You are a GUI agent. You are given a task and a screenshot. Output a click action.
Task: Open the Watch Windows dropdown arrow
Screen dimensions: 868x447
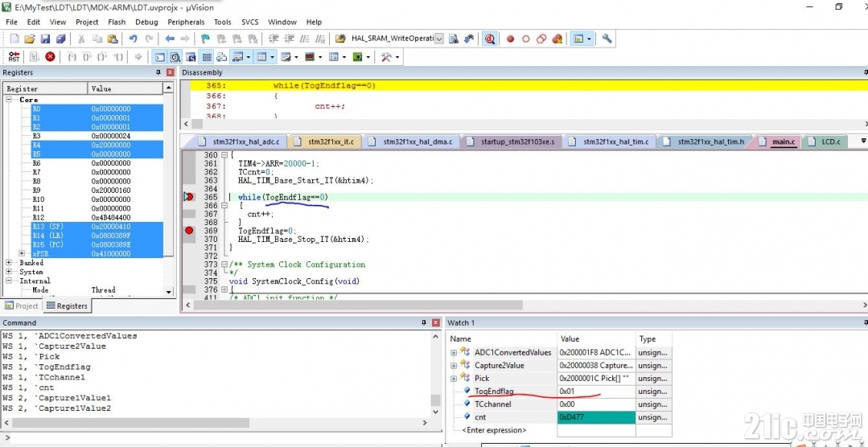[249, 56]
